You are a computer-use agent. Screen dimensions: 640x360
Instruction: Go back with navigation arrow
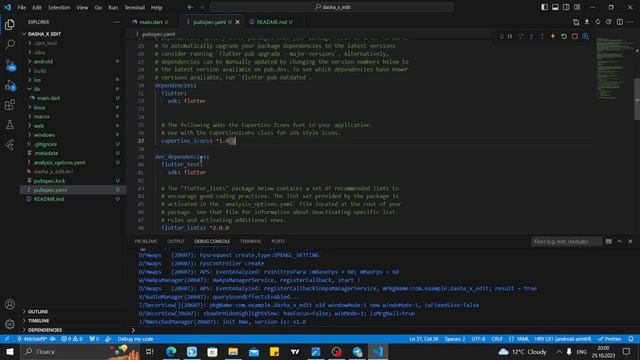(x=191, y=7)
